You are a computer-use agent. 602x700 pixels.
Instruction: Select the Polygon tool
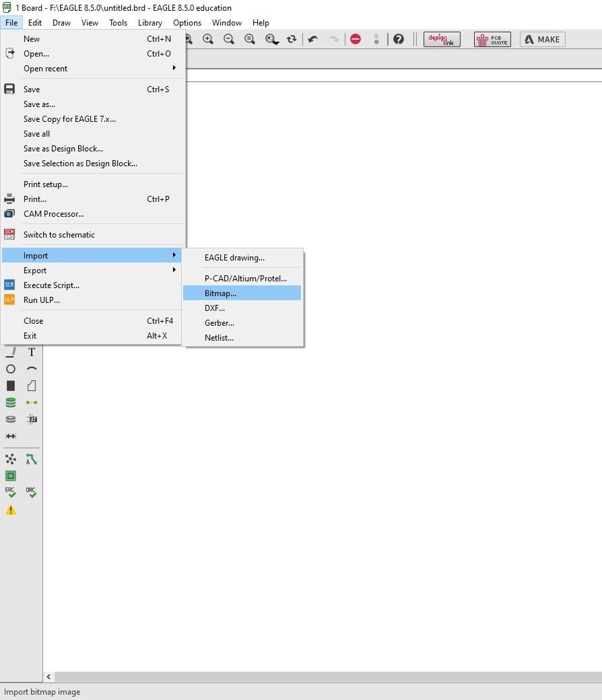31,386
